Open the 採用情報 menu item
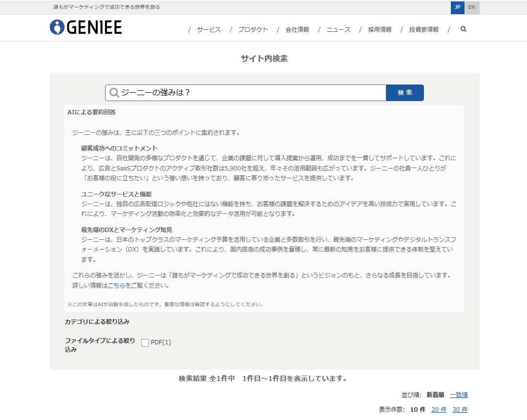This screenshot has width=527, height=420. click(x=380, y=29)
